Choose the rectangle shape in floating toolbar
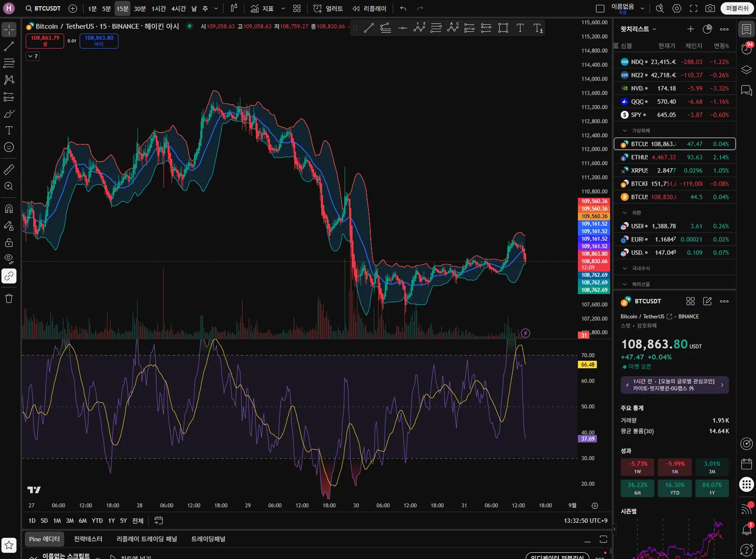The width and height of the screenshot is (756, 559). (x=503, y=28)
